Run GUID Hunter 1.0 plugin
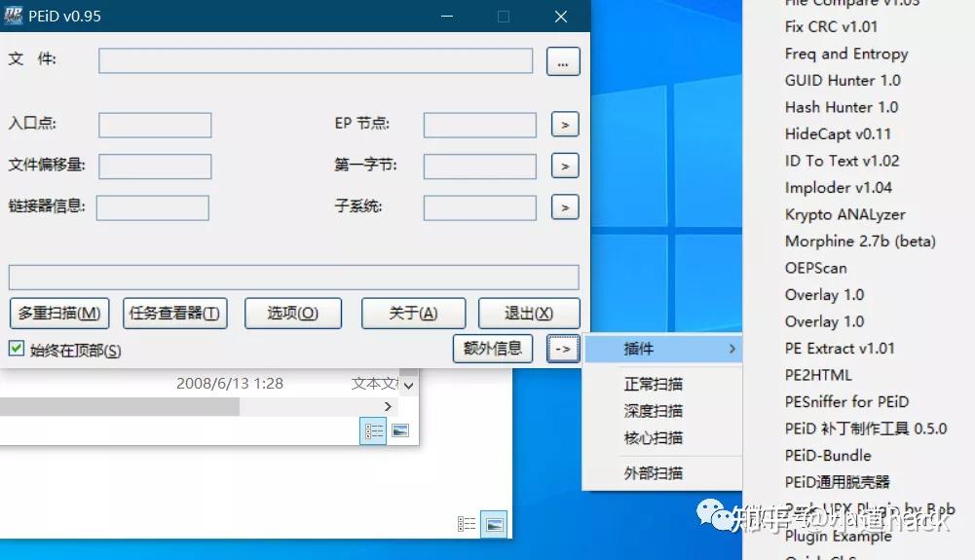975x560 pixels. (x=843, y=80)
